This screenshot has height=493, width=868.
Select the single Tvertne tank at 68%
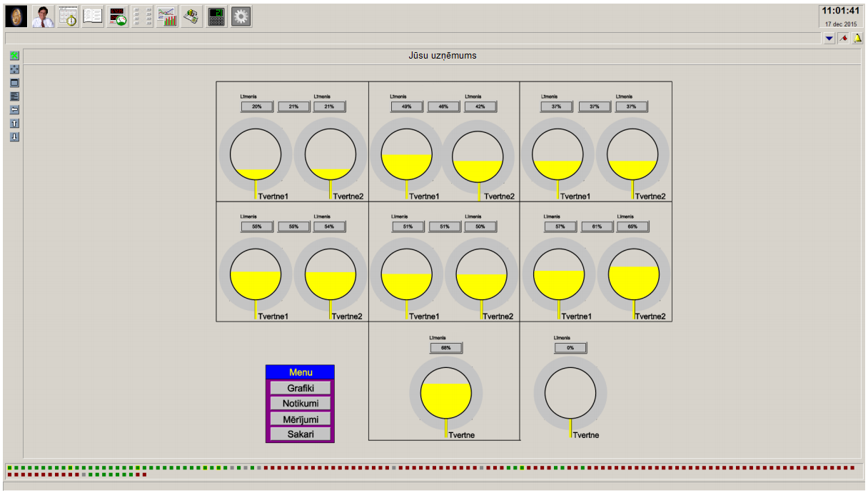[446, 394]
